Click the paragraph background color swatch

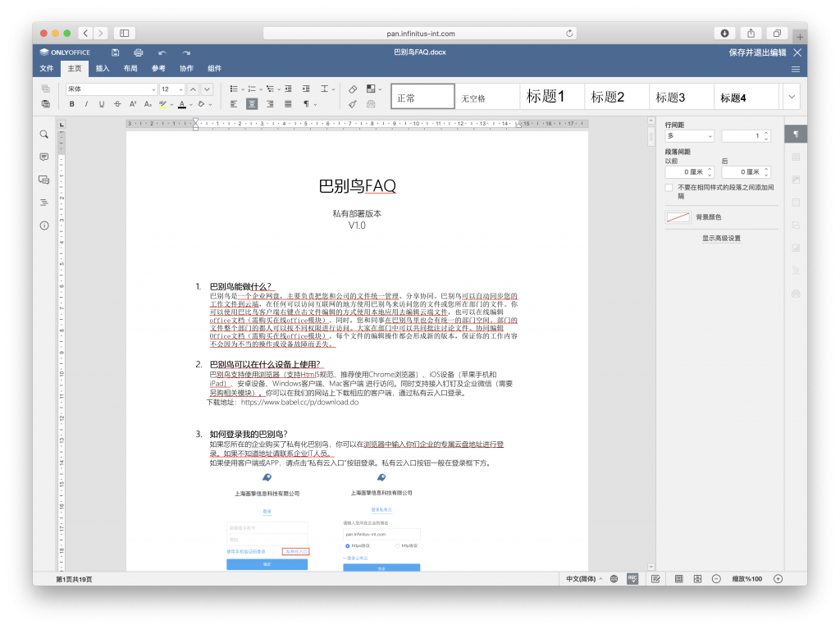(678, 217)
